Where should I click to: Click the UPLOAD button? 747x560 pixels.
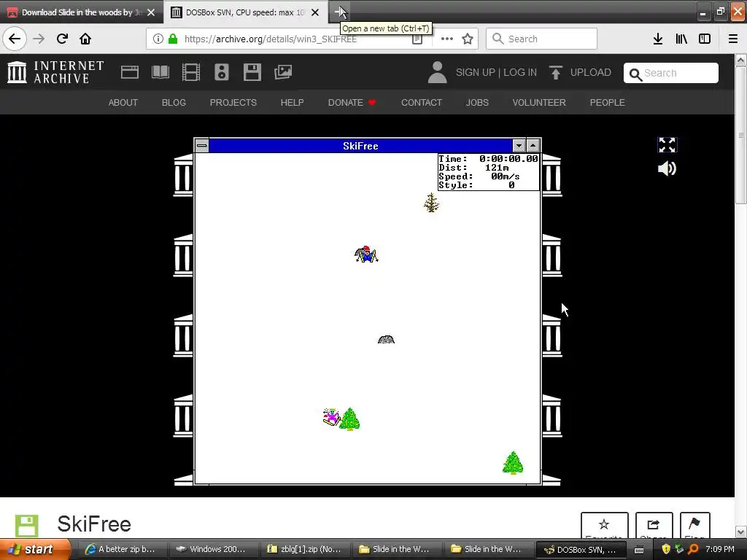pyautogui.click(x=580, y=72)
